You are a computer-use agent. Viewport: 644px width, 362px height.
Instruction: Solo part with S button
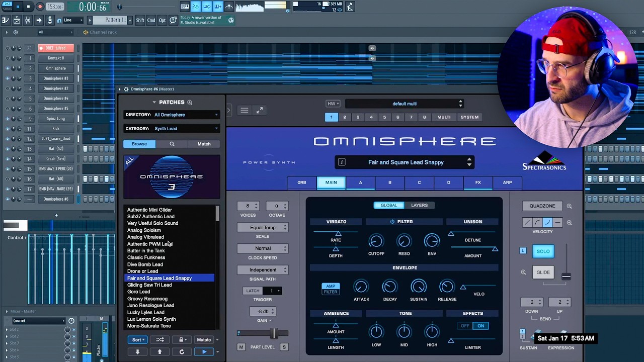[x=284, y=347]
